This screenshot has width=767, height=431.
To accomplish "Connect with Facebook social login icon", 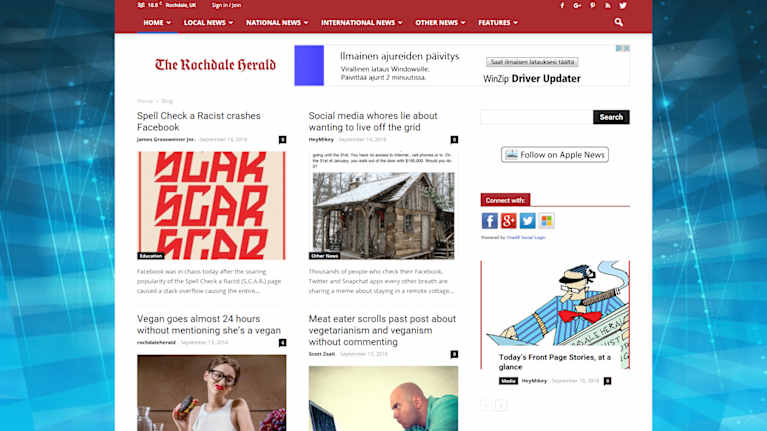I will point(489,221).
